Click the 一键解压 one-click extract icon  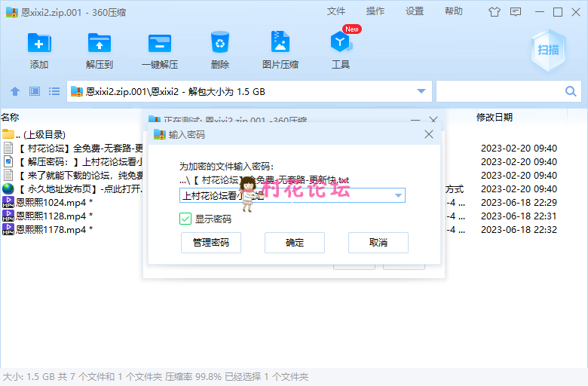tap(160, 43)
